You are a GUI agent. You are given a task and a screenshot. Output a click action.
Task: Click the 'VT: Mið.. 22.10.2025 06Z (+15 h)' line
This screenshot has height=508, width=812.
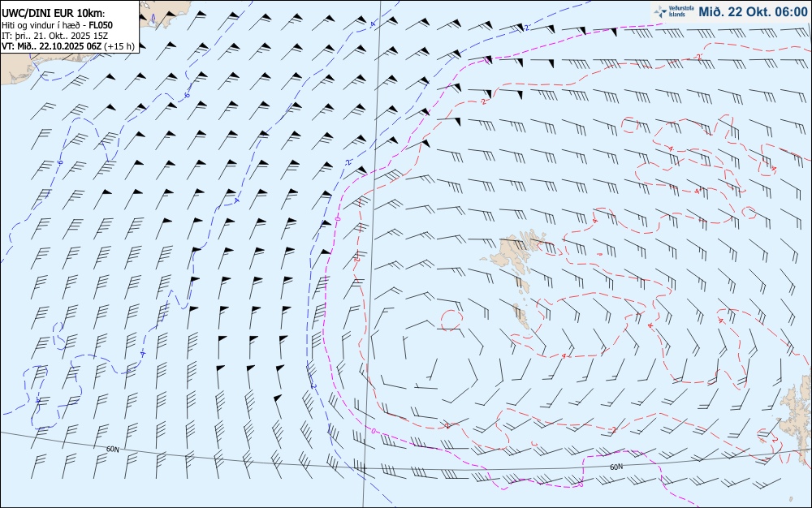[x=68, y=46]
